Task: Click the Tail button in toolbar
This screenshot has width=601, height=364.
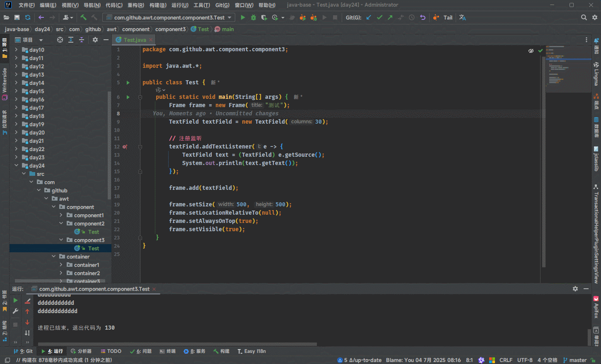Action: 448,17
